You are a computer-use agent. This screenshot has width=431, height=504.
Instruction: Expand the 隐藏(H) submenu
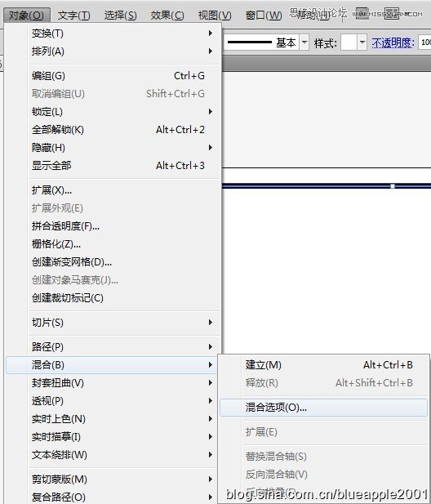pos(123,148)
